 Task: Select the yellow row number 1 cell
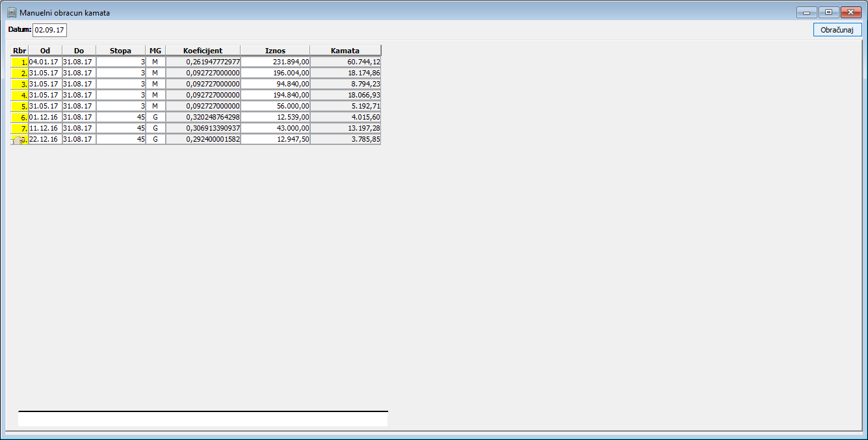tap(20, 62)
